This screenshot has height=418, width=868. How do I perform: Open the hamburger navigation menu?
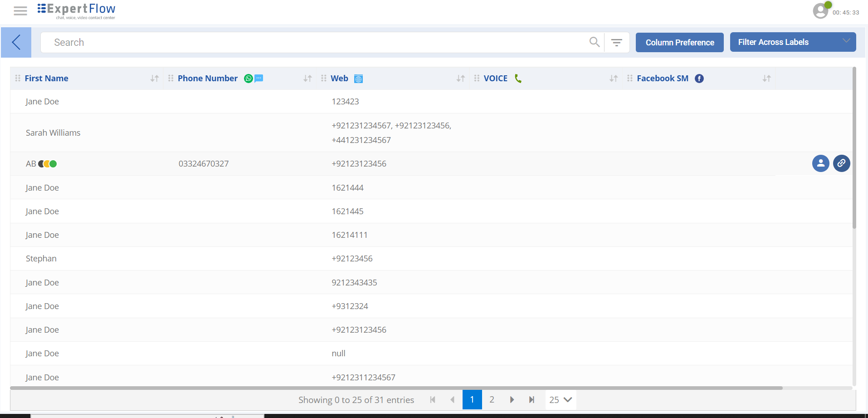click(20, 10)
